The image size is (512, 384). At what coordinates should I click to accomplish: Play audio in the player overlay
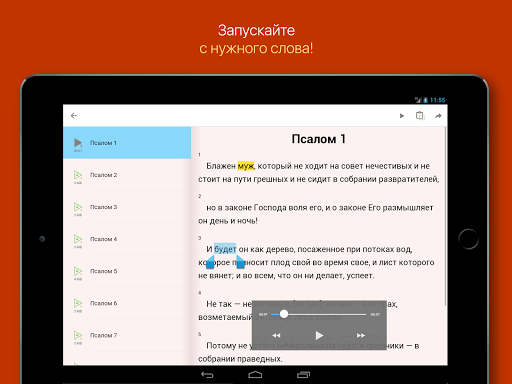coord(319,335)
